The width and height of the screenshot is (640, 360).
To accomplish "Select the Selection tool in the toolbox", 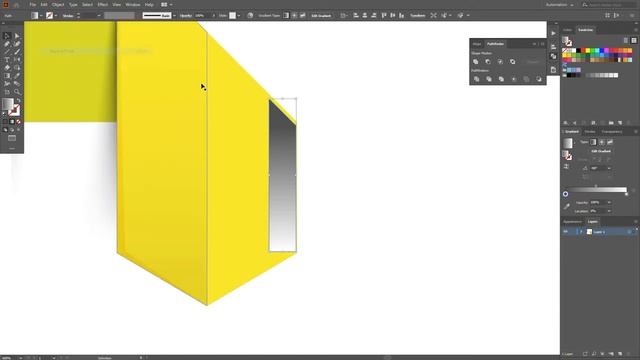I will [7, 36].
